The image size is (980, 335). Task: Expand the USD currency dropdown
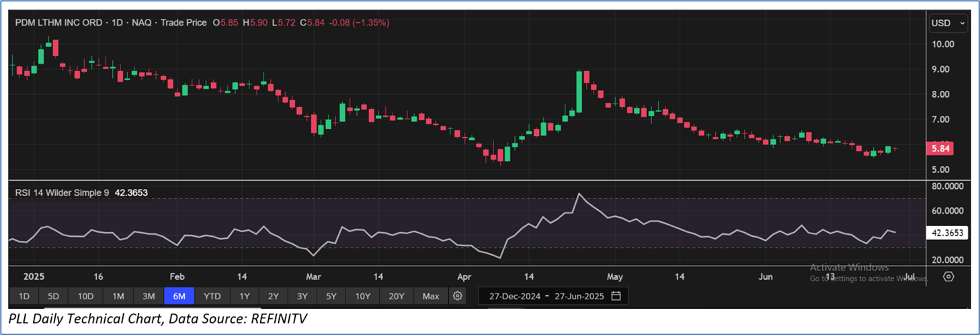coord(948,23)
